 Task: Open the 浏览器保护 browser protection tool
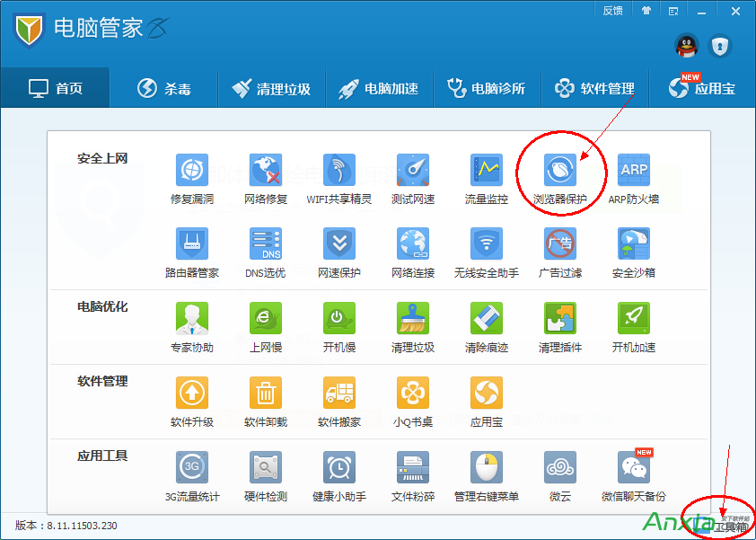pyautogui.click(x=559, y=179)
